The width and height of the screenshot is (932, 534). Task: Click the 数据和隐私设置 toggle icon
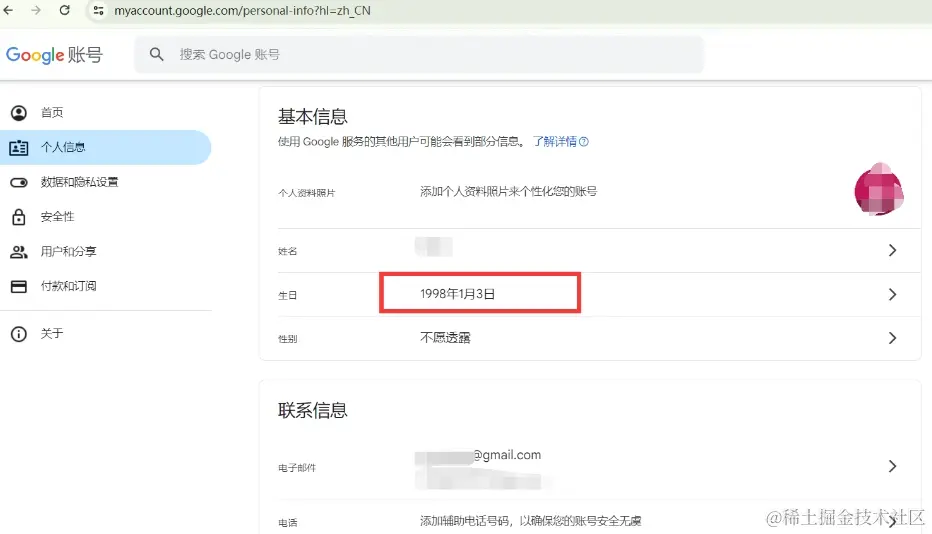pyautogui.click(x=19, y=183)
